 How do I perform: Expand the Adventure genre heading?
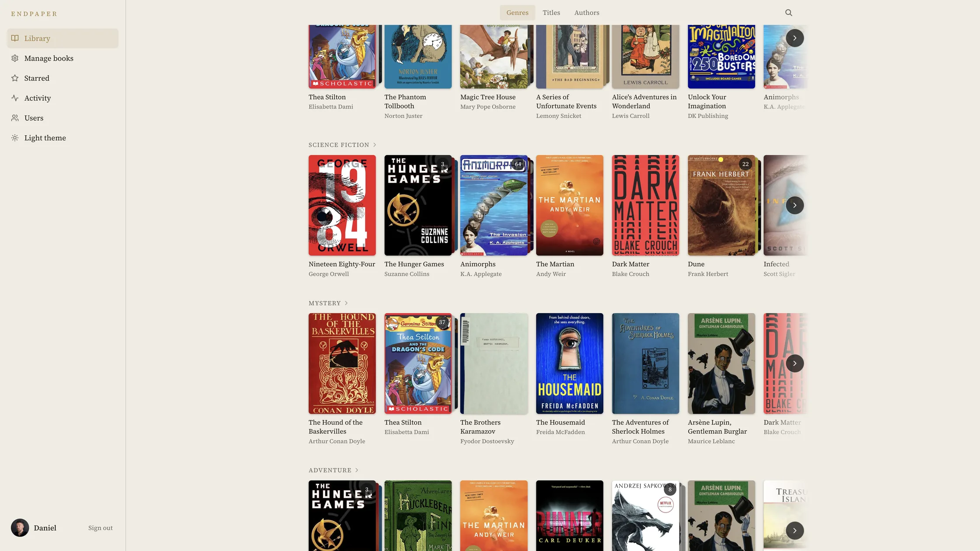coord(333,470)
